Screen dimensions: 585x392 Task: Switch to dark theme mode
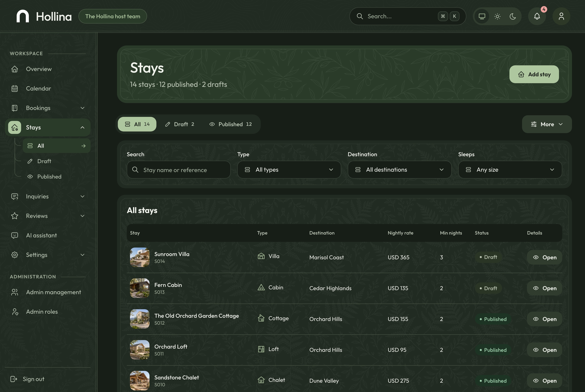click(513, 16)
